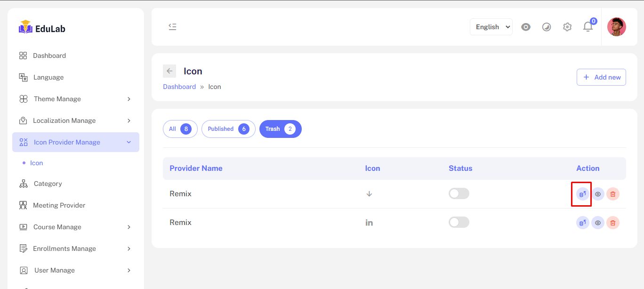
Task: Expand the Theme Manage menu
Action: (75, 99)
